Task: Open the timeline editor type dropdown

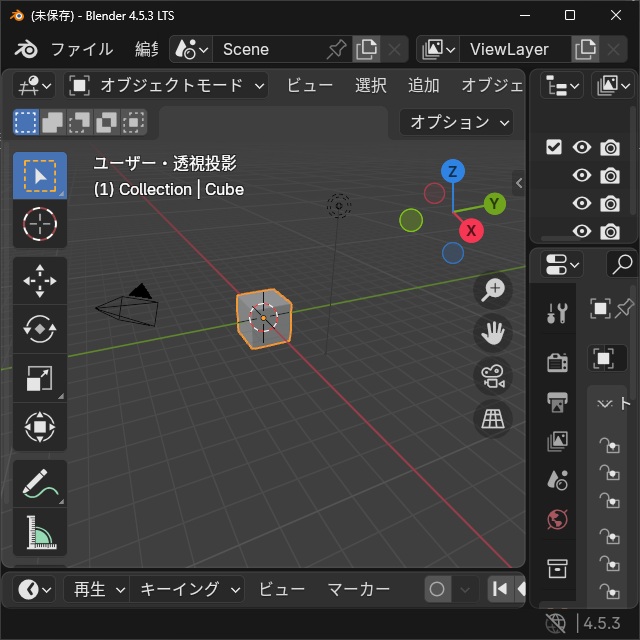Action: click(34, 589)
